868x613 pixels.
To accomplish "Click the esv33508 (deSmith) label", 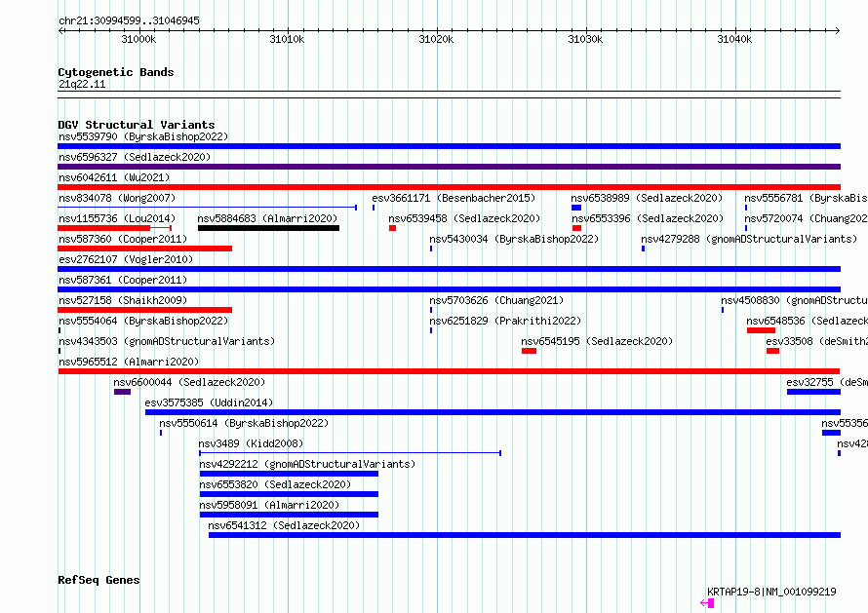I will [817, 341].
